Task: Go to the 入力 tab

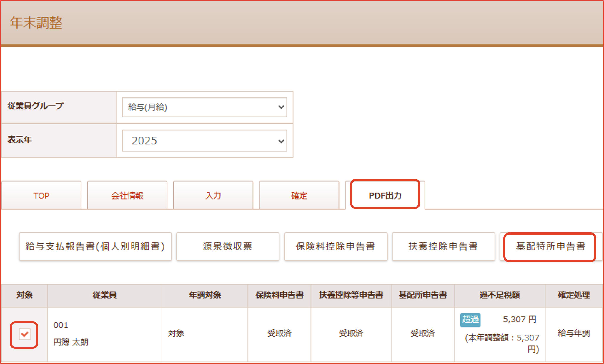Action: 213,195
